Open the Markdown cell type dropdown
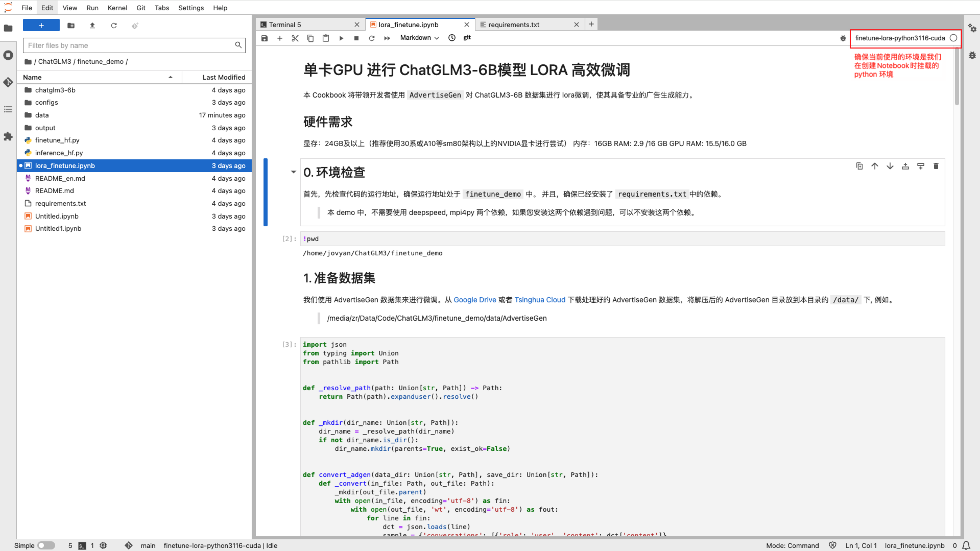 pos(418,38)
